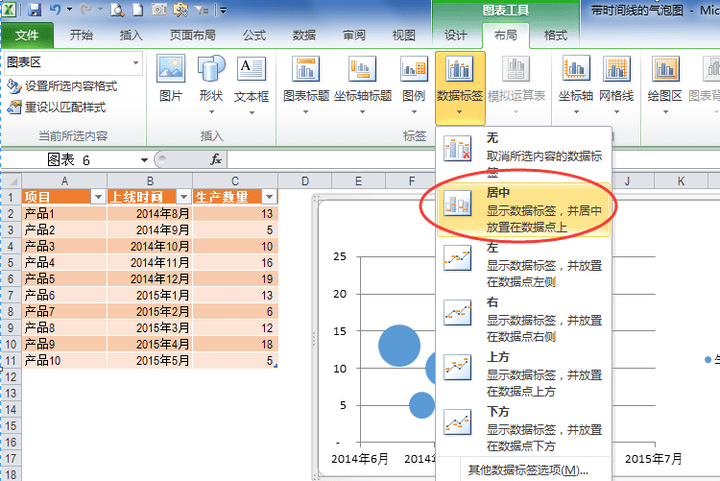The image size is (720, 481).
Task: Choose 左 to place labels left
Action: 523,264
